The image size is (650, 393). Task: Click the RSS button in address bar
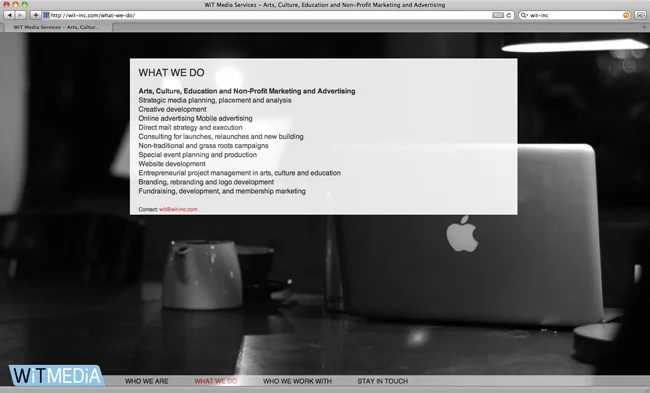click(x=498, y=15)
